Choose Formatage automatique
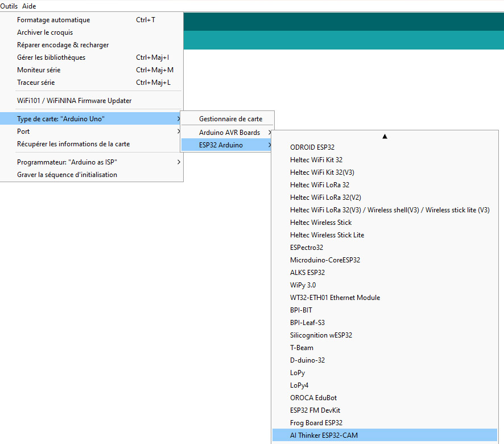The image size is (504, 444). click(92, 20)
